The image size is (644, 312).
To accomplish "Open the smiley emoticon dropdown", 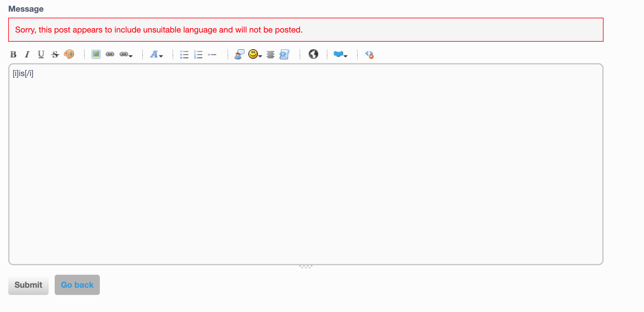I will (255, 54).
